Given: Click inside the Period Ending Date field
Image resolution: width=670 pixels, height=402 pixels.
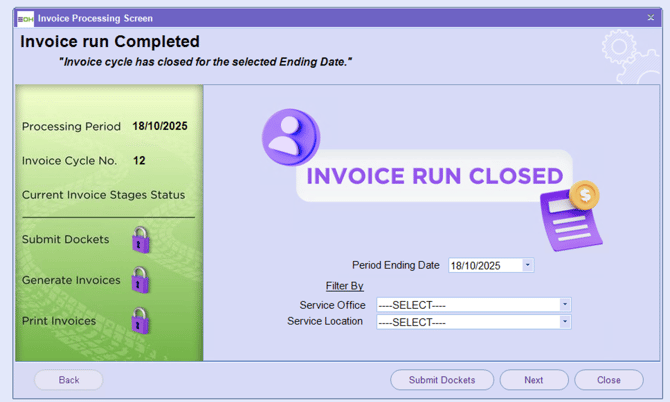Looking at the screenshot, I should (x=485, y=265).
